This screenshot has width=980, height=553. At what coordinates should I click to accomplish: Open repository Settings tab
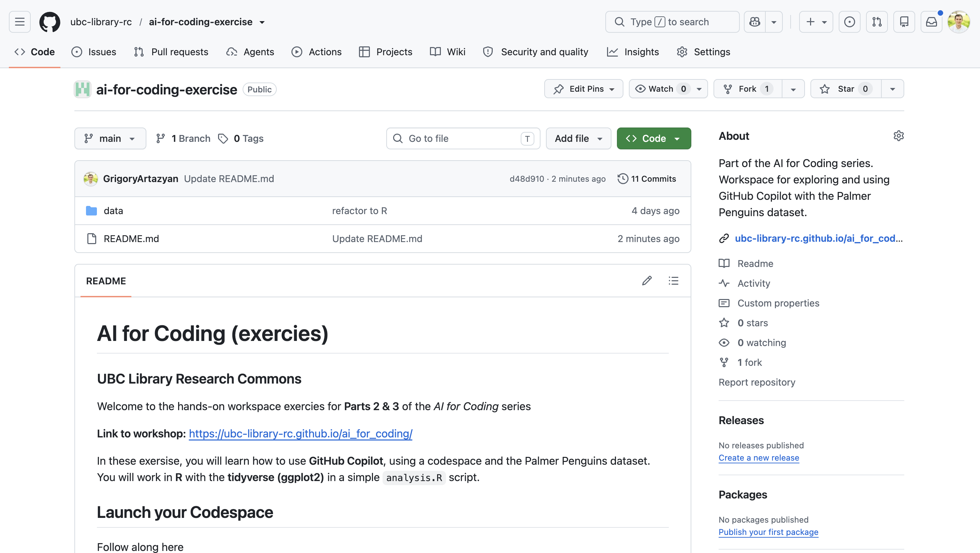[703, 52]
